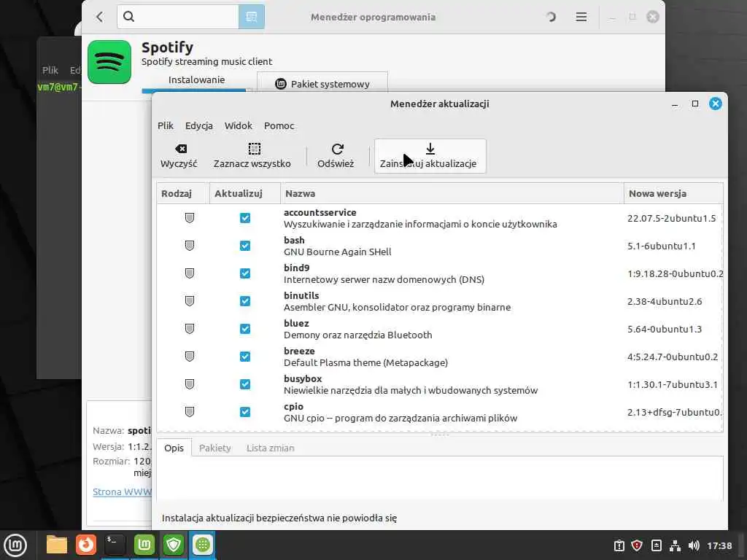Viewport: 747px width, 560px height.
Task: Click version 2.38-4ubuntu2.6 cell
Action: coord(664,301)
